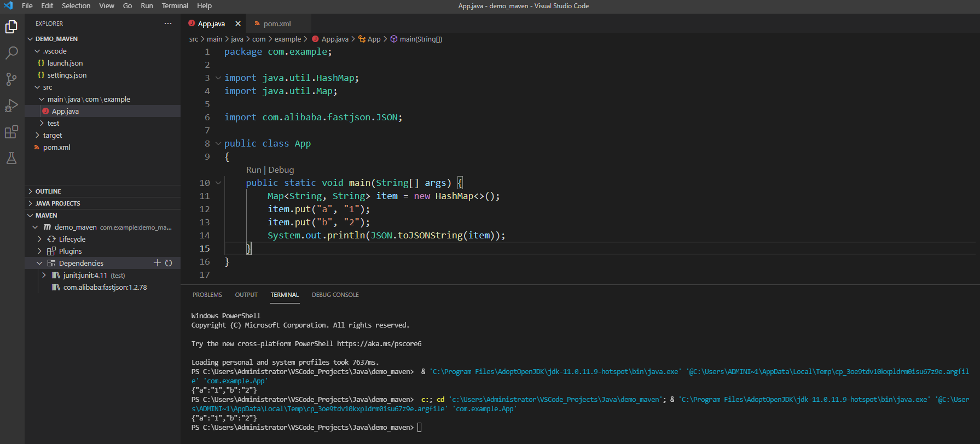
Task: Expand junit:junit:4.11 dependency chevron
Action: coord(44,275)
